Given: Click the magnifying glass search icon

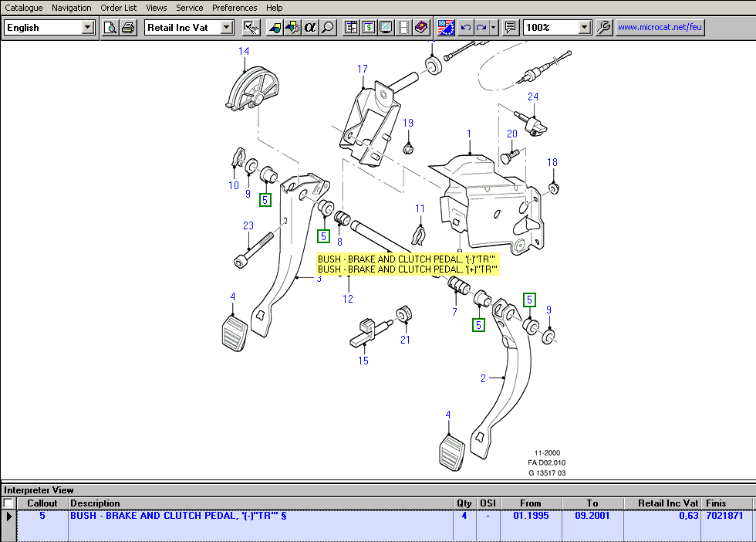Looking at the screenshot, I should click(x=328, y=28).
